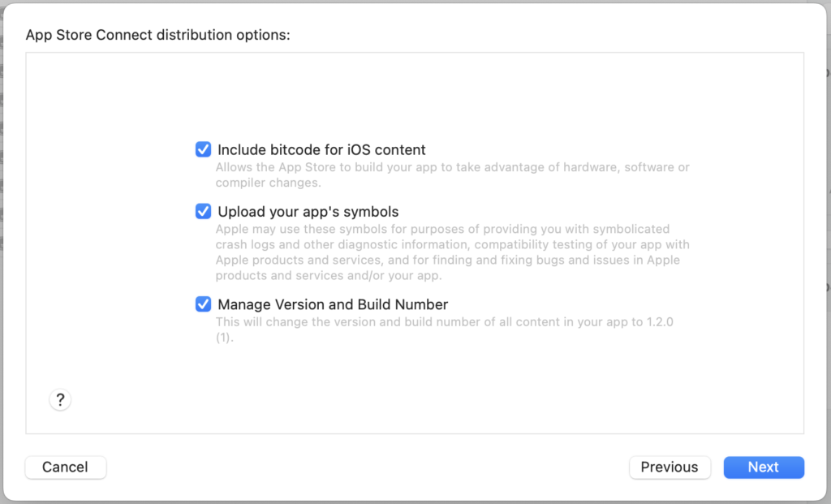Click the symbols description starting 'Apple may use these symbols'
The image size is (831, 504).
[x=452, y=252]
